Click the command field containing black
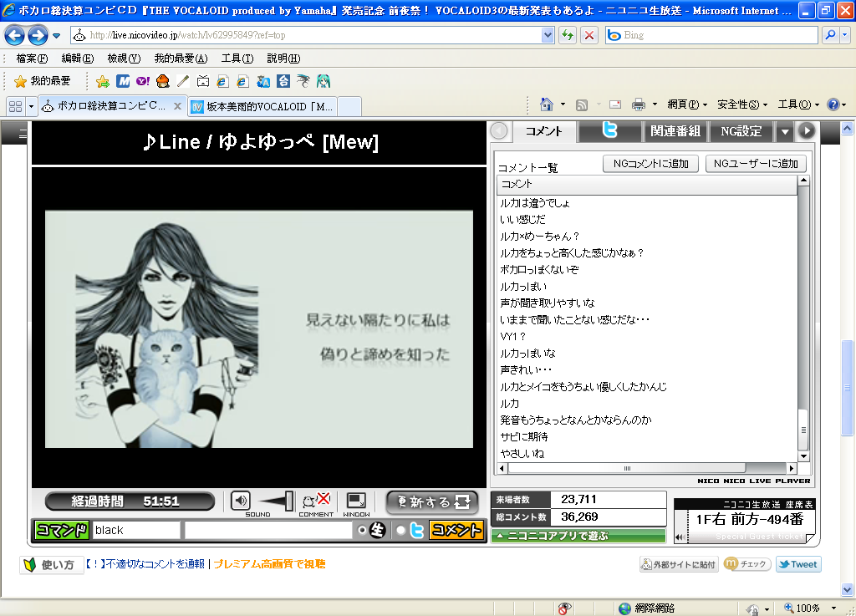The height and width of the screenshot is (616, 856). [135, 530]
